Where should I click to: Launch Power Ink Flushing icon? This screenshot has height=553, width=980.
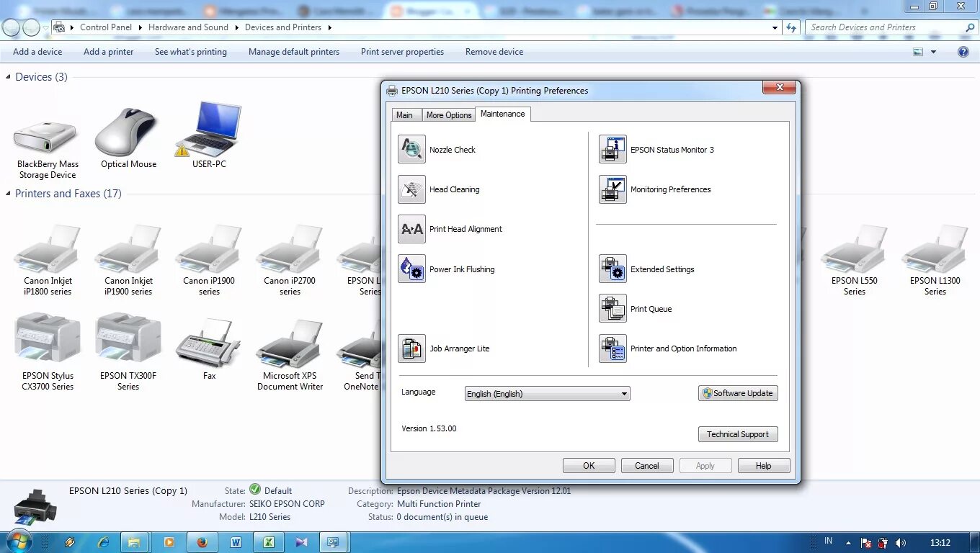tap(411, 269)
